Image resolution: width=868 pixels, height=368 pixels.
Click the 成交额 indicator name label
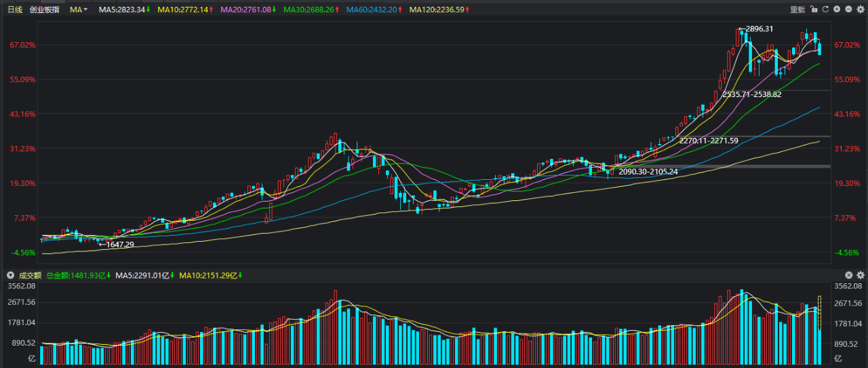pyautogui.click(x=30, y=275)
